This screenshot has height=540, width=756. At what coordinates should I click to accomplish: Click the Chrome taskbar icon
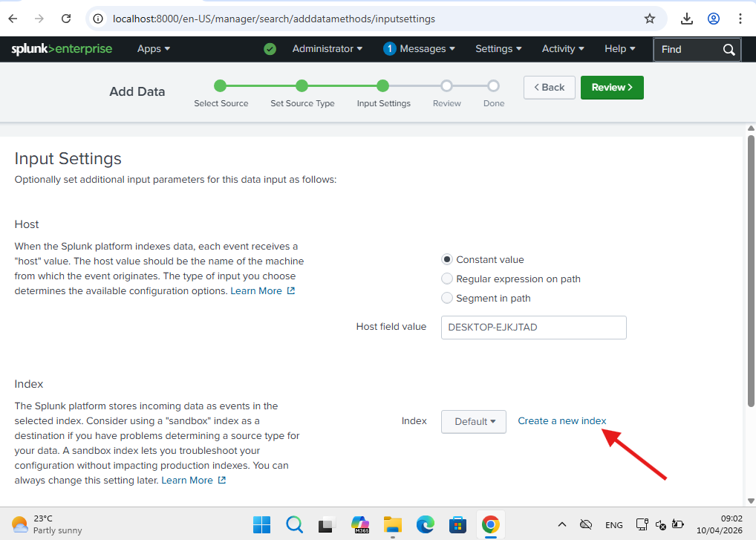pos(490,524)
